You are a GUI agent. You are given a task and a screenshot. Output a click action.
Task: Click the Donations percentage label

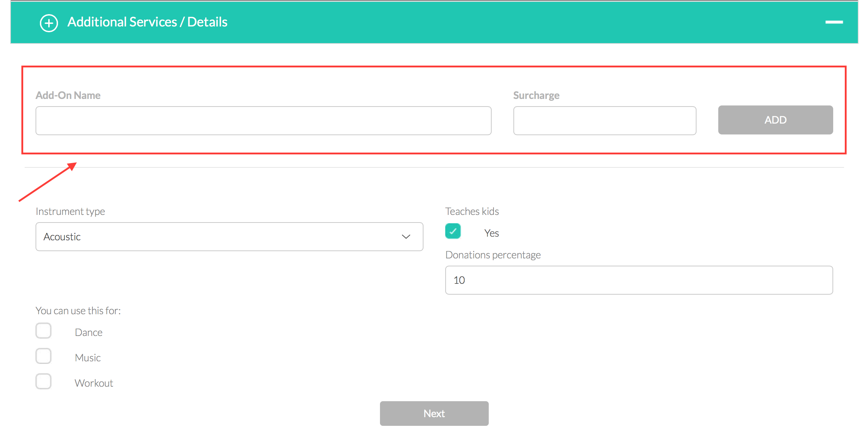[493, 255]
